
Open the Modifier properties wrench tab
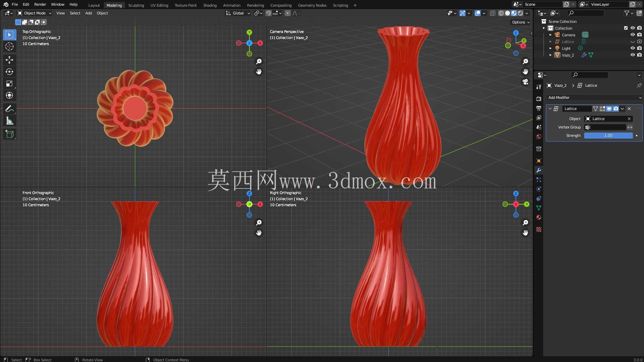(539, 170)
